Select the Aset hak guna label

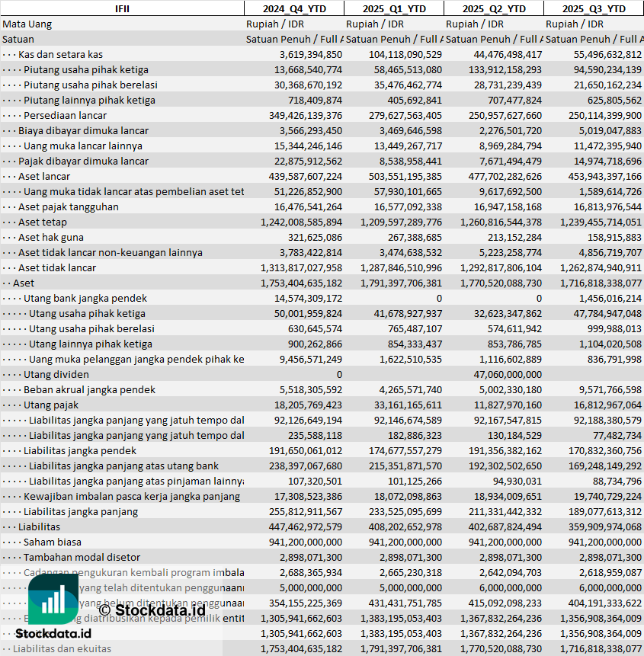point(50,238)
